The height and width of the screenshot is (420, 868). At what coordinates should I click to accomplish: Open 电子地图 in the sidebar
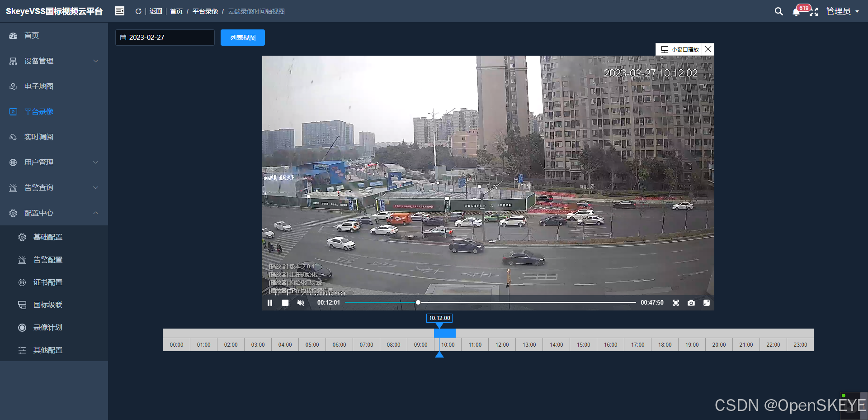54,86
